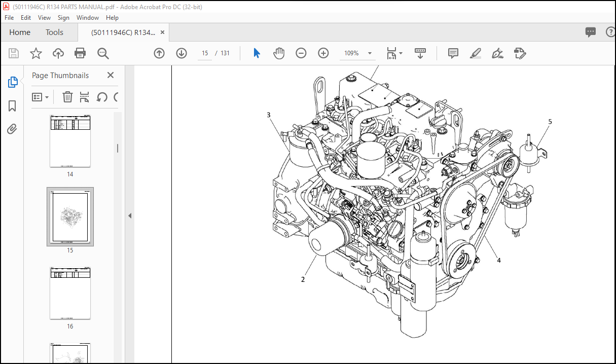
Task: Open the Sign menu
Action: click(x=63, y=17)
